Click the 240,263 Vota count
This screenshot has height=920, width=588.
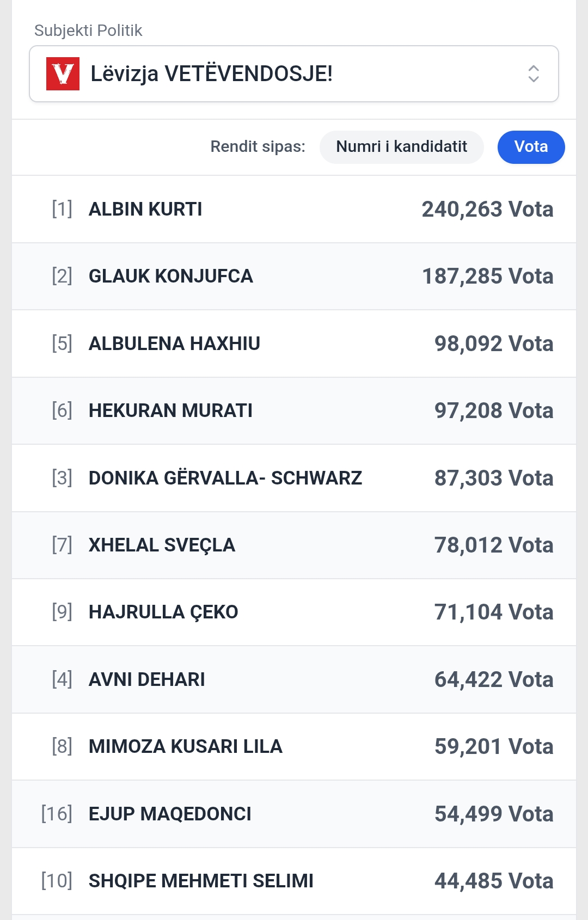(487, 209)
